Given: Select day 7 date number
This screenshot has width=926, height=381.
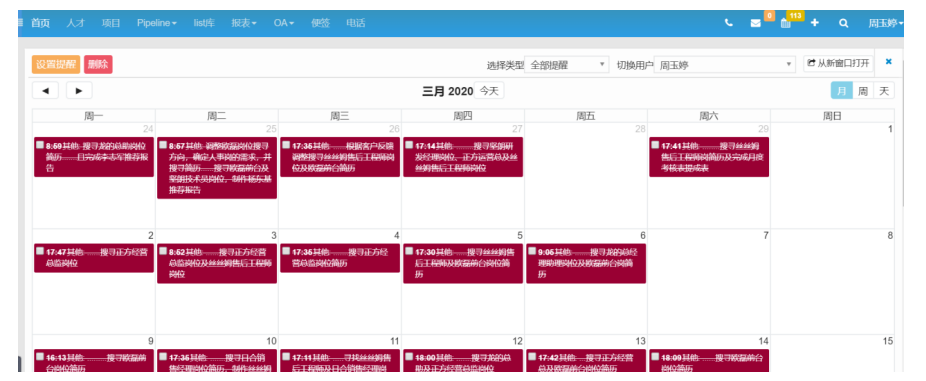Looking at the screenshot, I should click(766, 236).
